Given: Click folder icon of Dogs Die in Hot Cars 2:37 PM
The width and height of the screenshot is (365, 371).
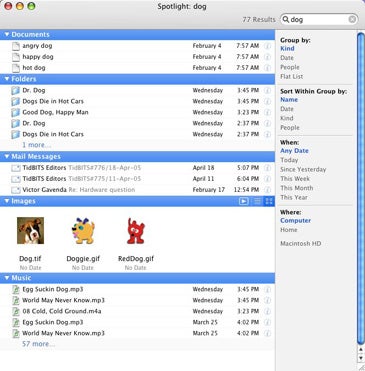Looking at the screenshot, I should pyautogui.click(x=15, y=134).
